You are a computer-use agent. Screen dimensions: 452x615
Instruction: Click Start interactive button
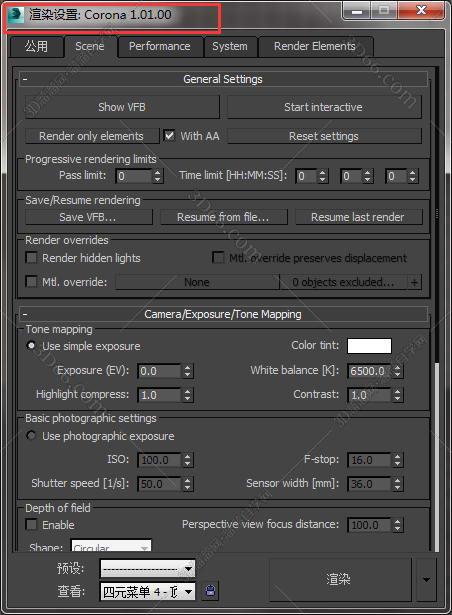click(x=323, y=107)
